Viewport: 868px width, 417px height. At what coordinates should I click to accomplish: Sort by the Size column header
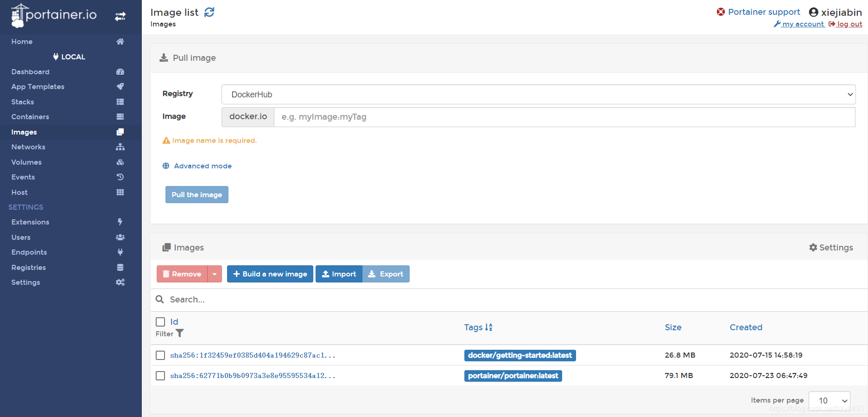pyautogui.click(x=673, y=327)
